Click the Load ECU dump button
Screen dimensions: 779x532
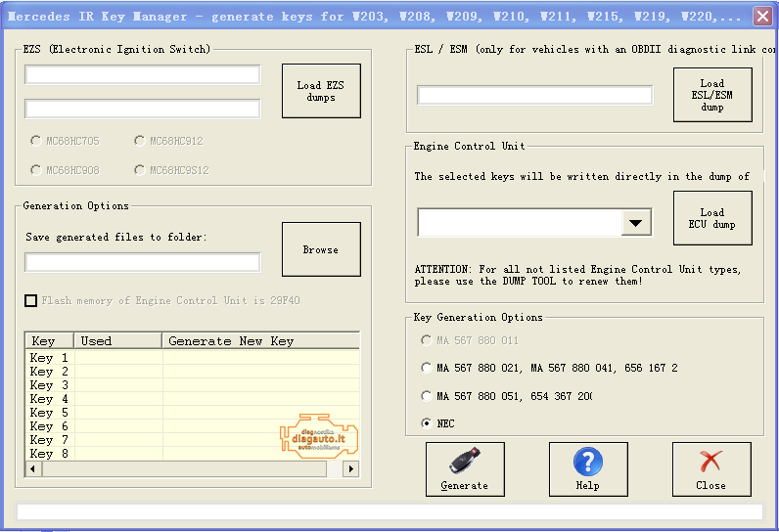pos(712,218)
